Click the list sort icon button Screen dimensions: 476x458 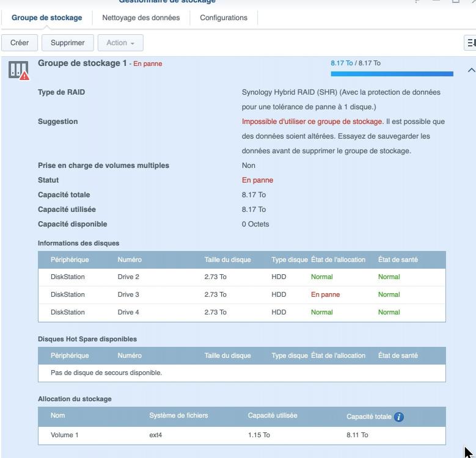coord(471,43)
